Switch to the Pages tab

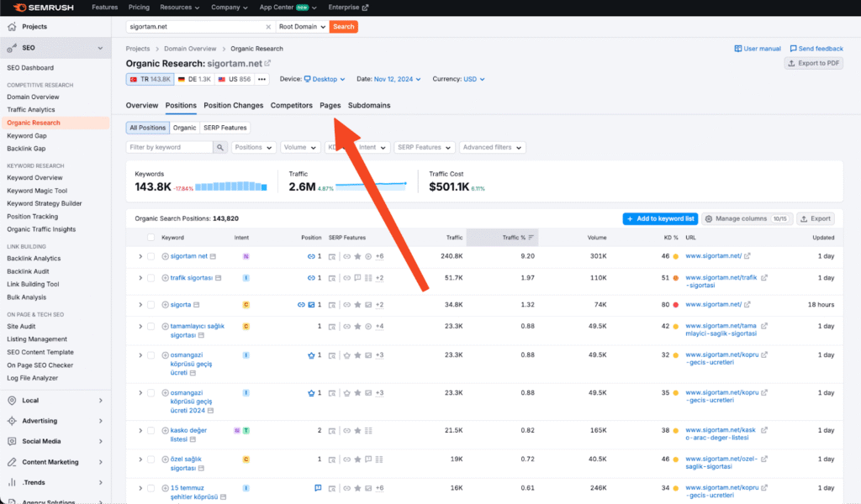pos(330,106)
